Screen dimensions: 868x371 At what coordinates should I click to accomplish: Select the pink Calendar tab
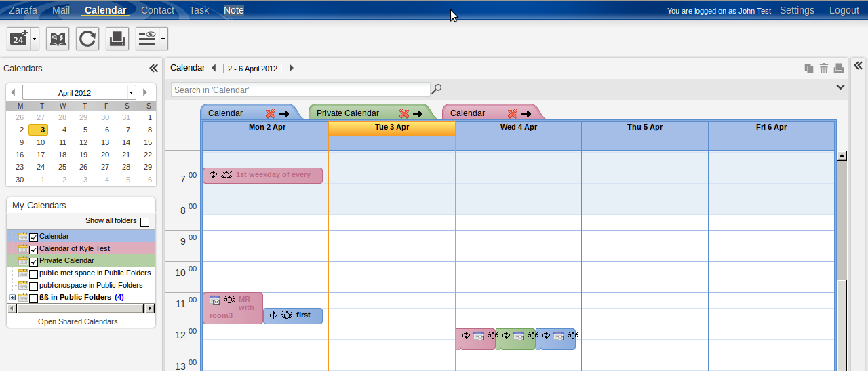pos(468,113)
